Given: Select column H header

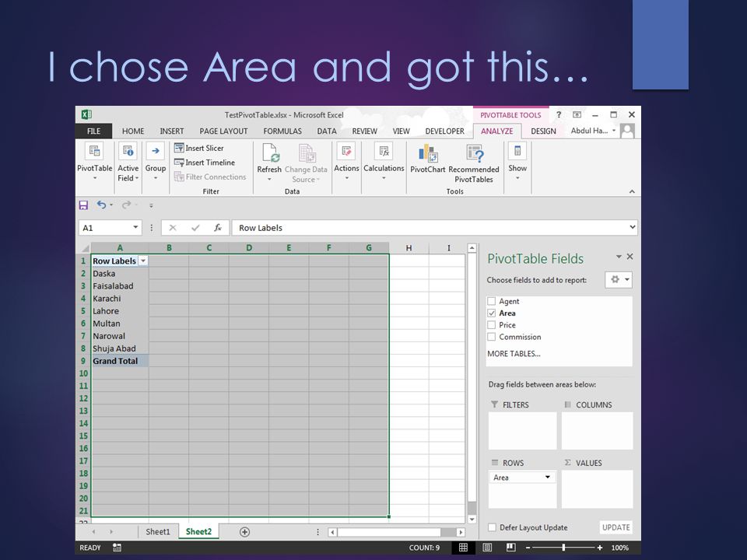Looking at the screenshot, I should tap(409, 247).
